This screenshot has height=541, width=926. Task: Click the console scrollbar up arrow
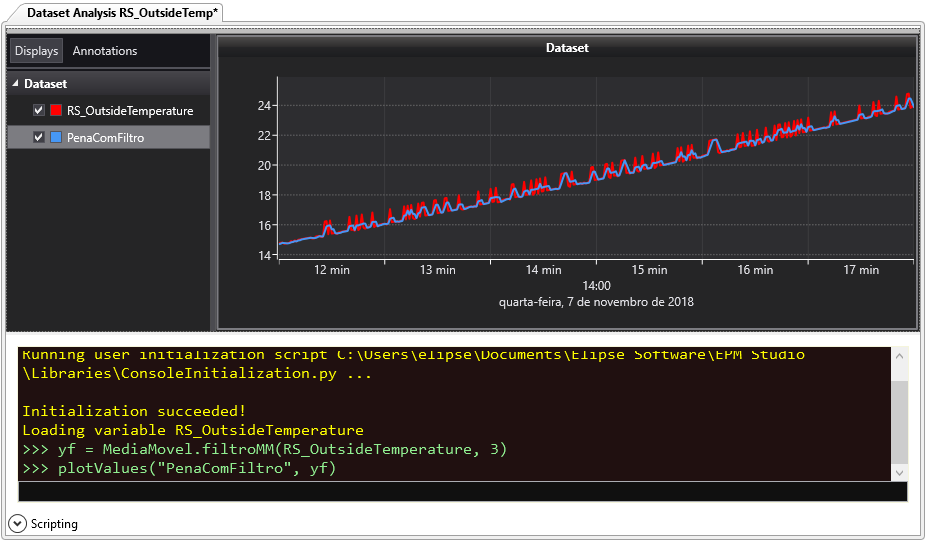[899, 356]
